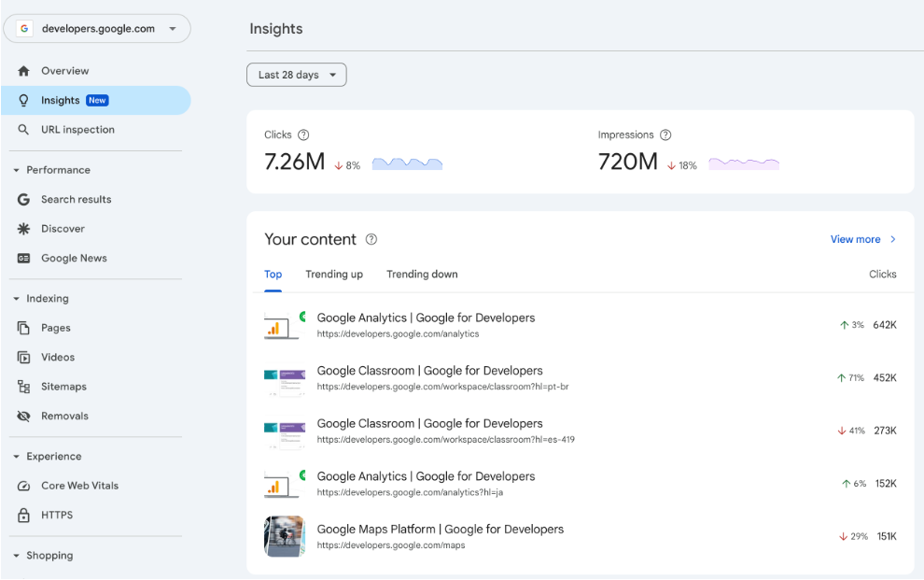This screenshot has width=924, height=580.
Task: Click the Google Maps Platform thumbnail
Action: pyautogui.click(x=285, y=536)
